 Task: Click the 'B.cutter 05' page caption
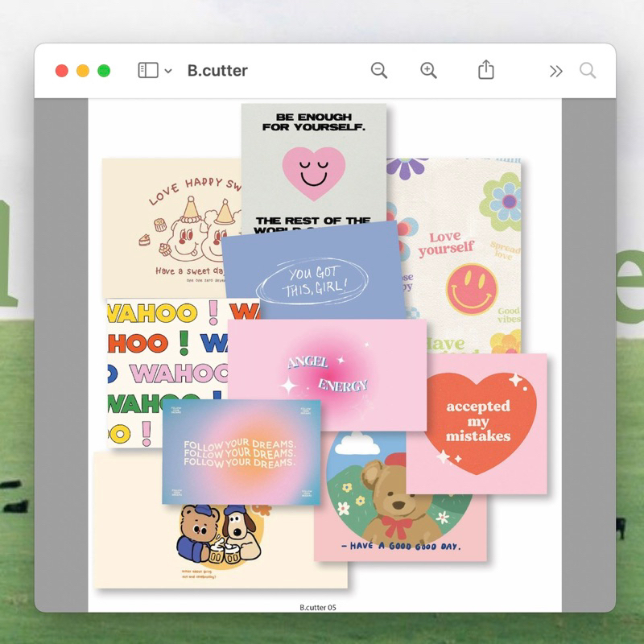pos(318,607)
